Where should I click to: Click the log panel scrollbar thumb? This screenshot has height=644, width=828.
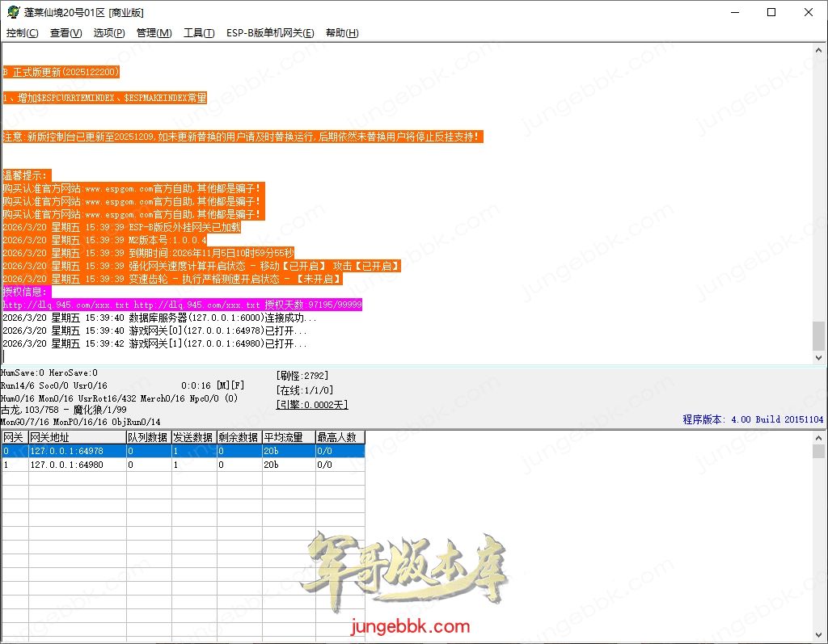click(x=819, y=335)
